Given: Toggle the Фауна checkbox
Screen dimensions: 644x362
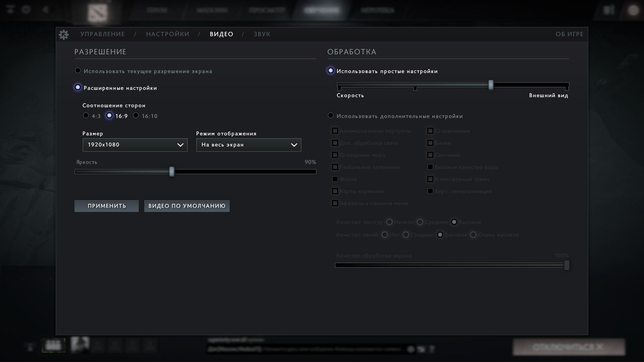Looking at the screenshot, I should click(335, 179).
